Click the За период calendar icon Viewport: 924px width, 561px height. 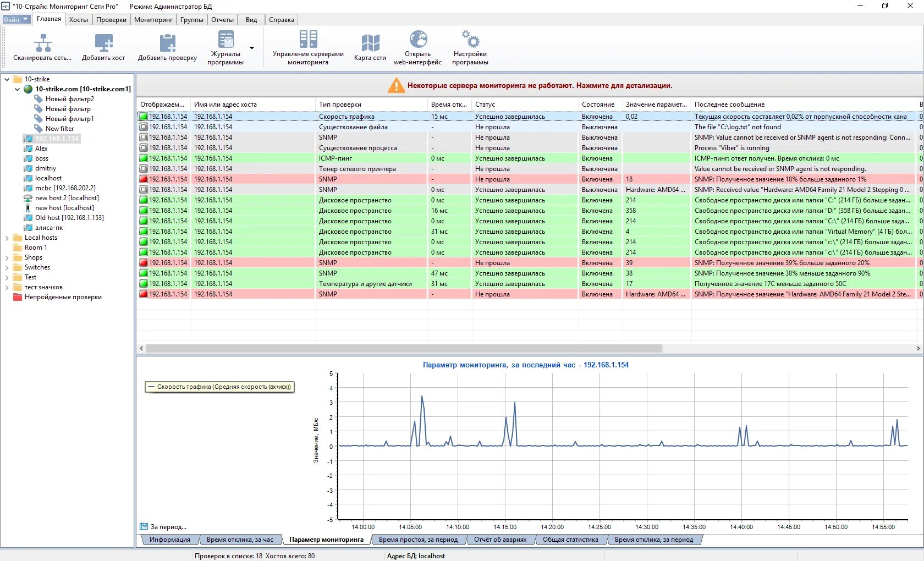pyautogui.click(x=144, y=526)
